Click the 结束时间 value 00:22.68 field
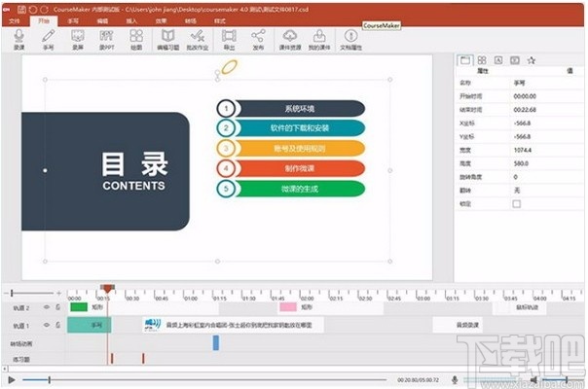 (x=546, y=110)
